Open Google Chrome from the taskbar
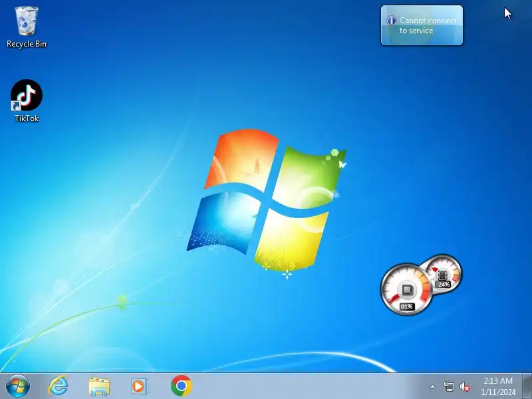The image size is (532, 399). [181, 386]
